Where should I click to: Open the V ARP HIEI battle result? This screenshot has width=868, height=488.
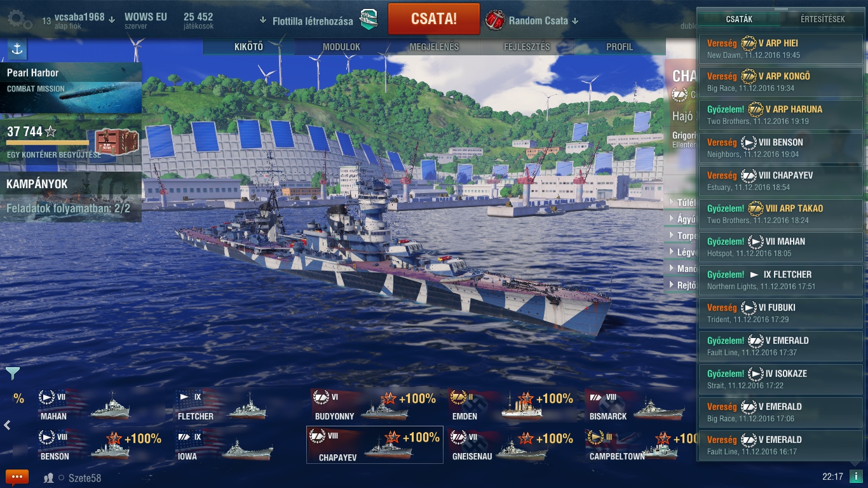781,49
